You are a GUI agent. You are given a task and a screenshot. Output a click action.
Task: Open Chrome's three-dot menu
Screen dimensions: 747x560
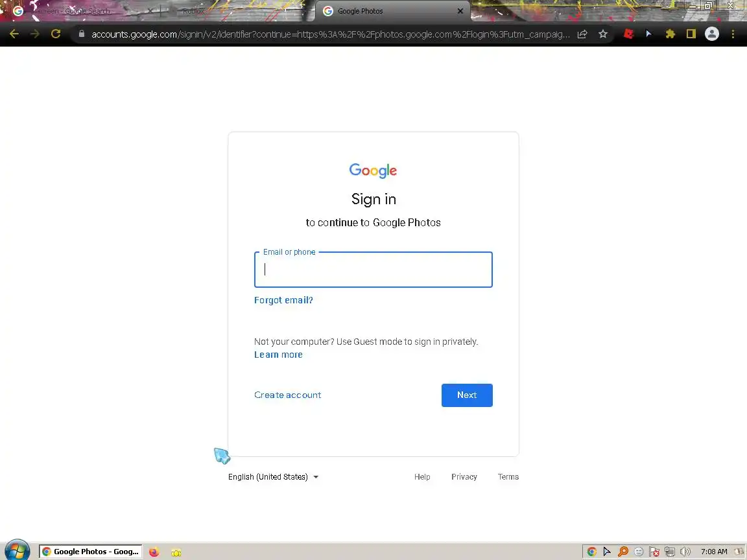[733, 34]
